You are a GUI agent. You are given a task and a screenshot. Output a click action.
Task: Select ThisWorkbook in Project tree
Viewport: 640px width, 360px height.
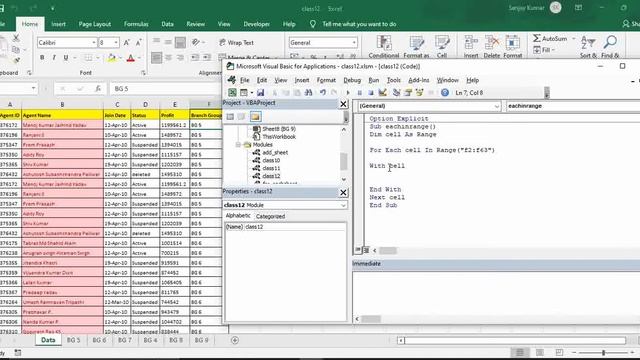coord(279,137)
